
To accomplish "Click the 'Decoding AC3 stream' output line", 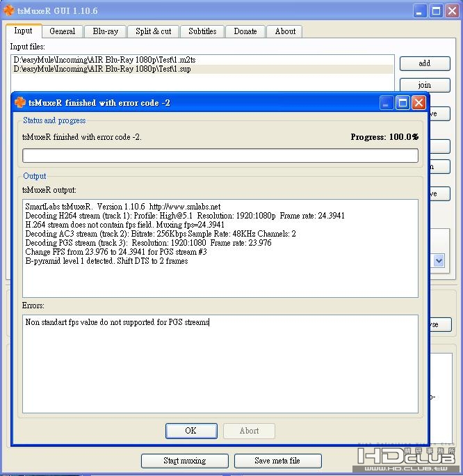I will [x=161, y=234].
